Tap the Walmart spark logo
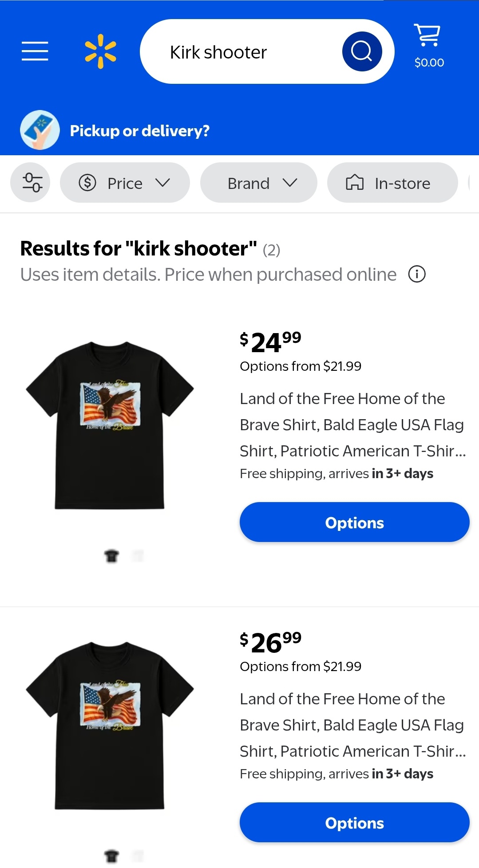 [x=100, y=51]
